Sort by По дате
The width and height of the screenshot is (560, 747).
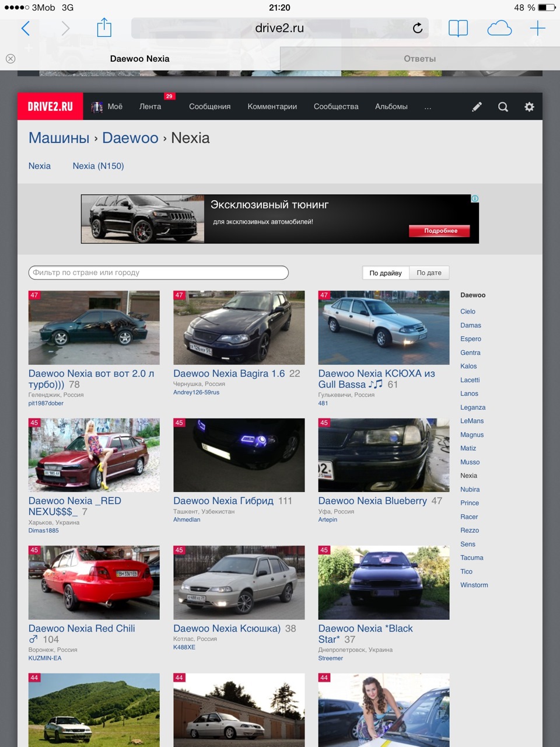429,273
